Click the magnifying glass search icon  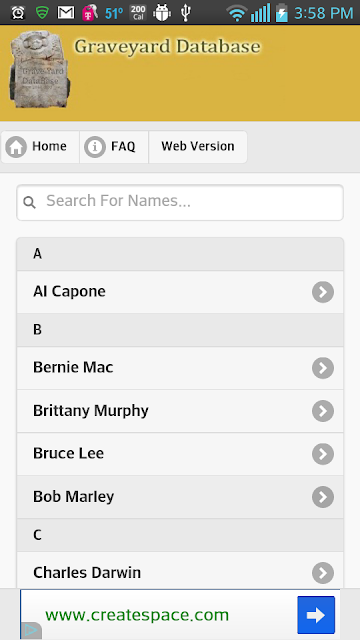[x=29, y=202]
